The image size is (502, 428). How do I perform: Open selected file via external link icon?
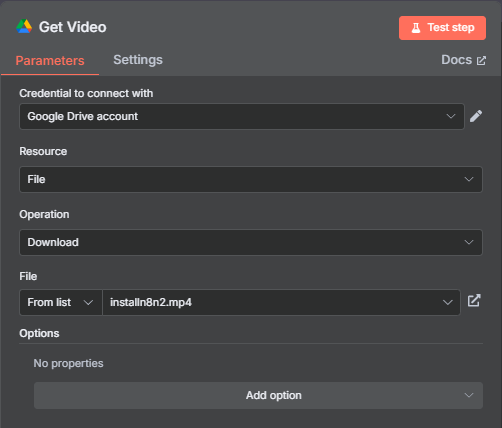(474, 301)
